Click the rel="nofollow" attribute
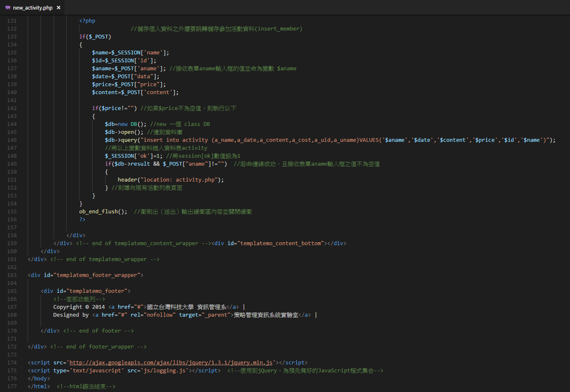Image resolution: width=570 pixels, height=392 pixels. [153, 315]
